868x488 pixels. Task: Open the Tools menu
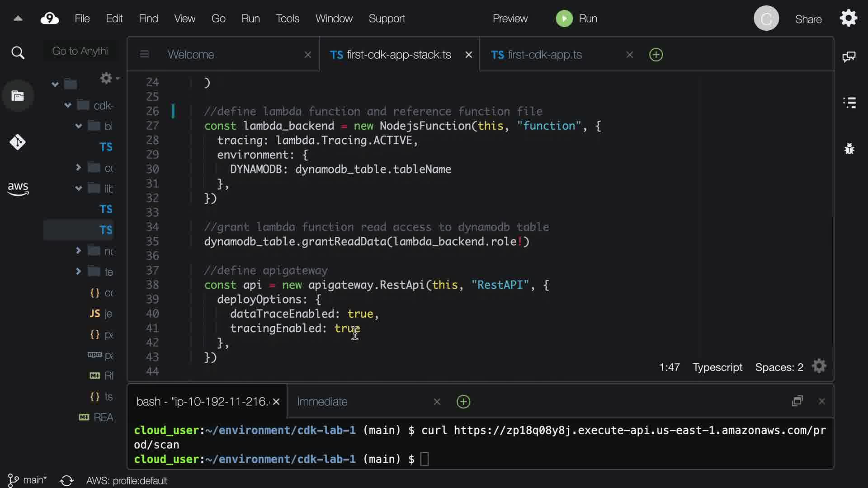coord(288,19)
